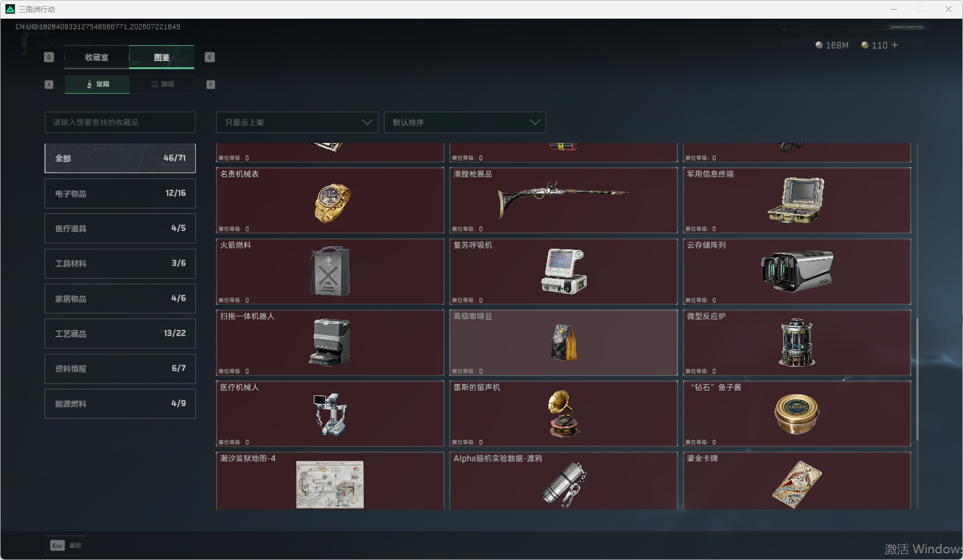The width and height of the screenshot is (963, 560).
Task: Switch to the 图鉴 tab
Action: coord(162,58)
